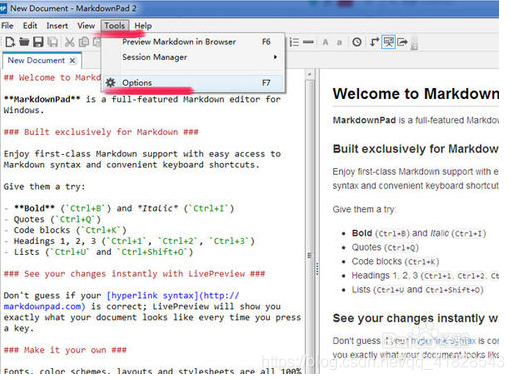Toggle the highlighted LivePreview toolbar icon

click(x=388, y=42)
